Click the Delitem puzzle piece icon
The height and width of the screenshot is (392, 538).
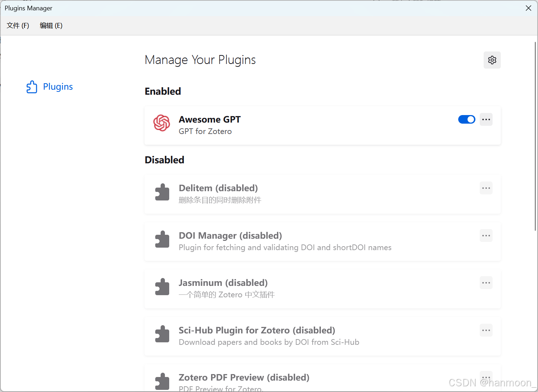(x=162, y=192)
